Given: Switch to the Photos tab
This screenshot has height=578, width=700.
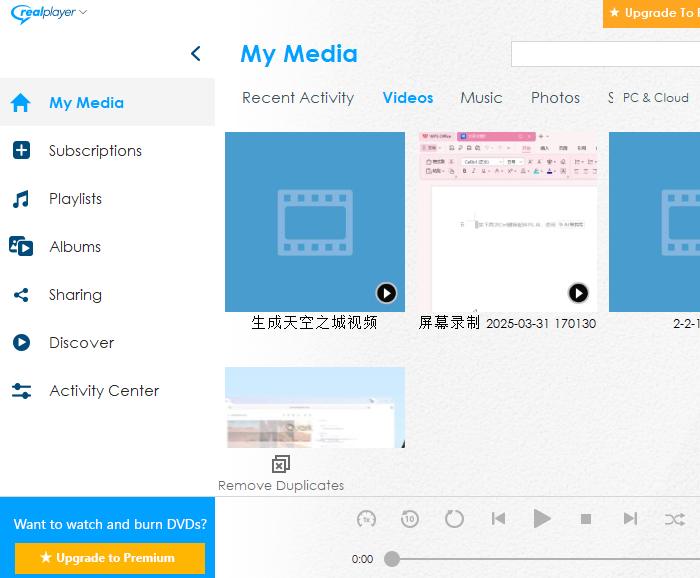Looking at the screenshot, I should click(555, 98).
